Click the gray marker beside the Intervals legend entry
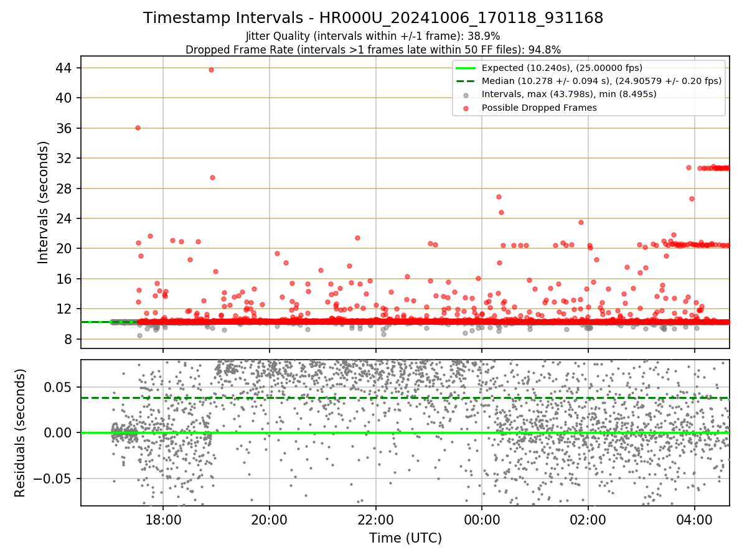 pyautogui.click(x=466, y=95)
